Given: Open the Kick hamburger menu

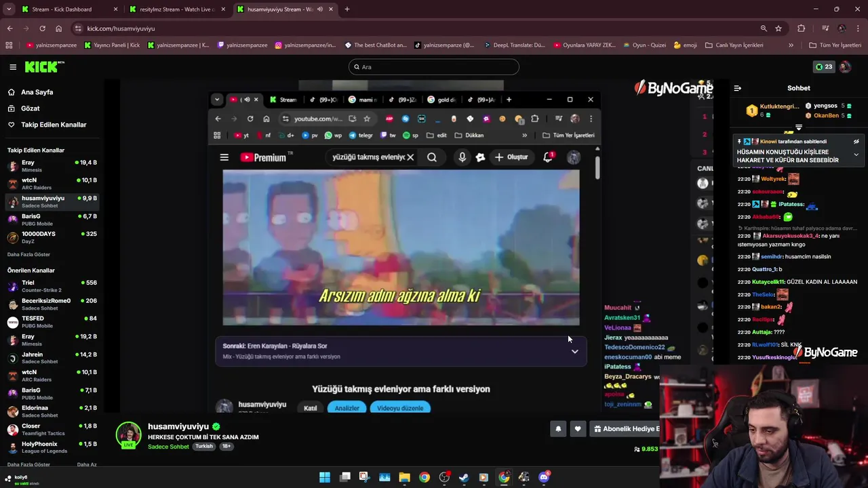Looking at the screenshot, I should point(13,67).
